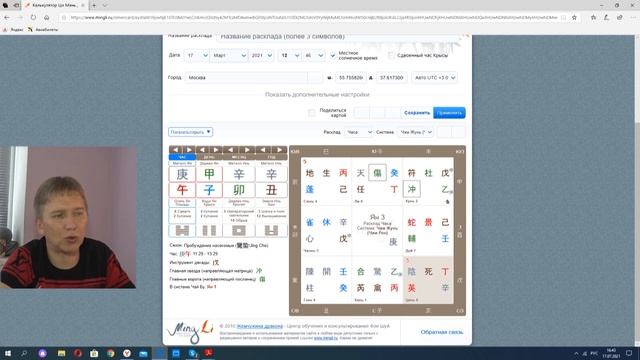Select the month pillar tab
This screenshot has width=640, height=360.
pos(239,157)
